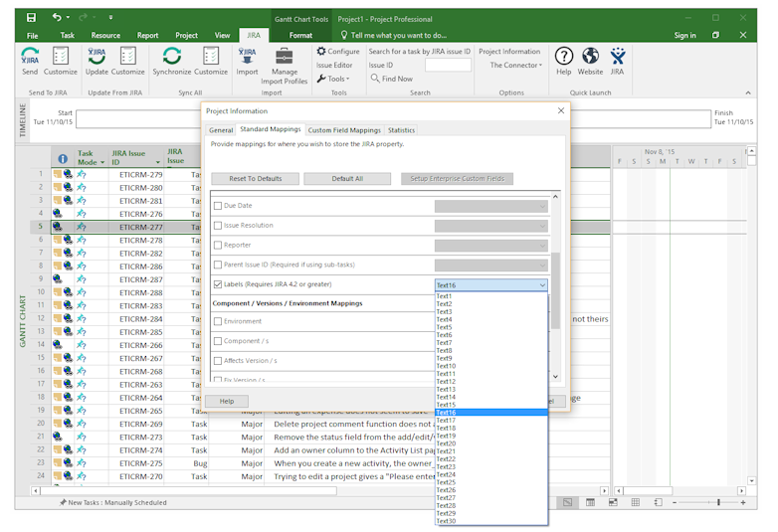Screen dimensions: 778x532
Task: Open the General tab in Project Information
Action: coord(221,130)
